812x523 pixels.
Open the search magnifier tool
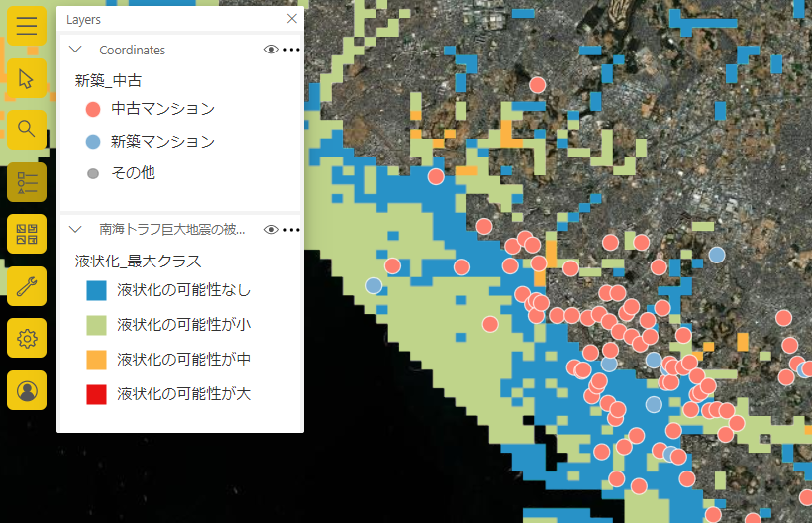coord(27,130)
